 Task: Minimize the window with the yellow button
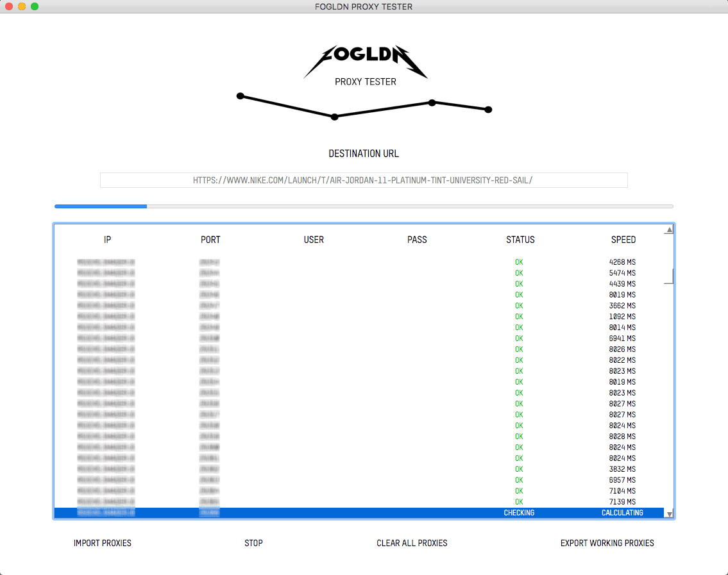click(22, 6)
